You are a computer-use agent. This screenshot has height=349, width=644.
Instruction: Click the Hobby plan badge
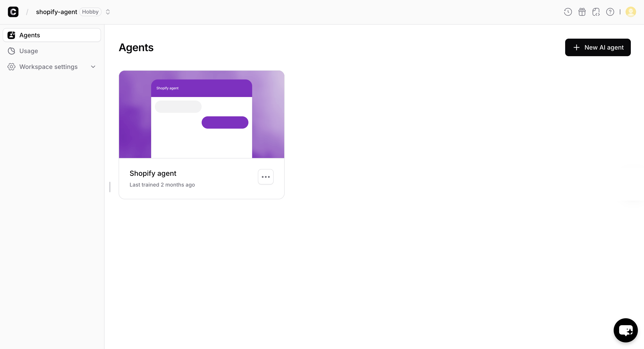[x=90, y=12]
